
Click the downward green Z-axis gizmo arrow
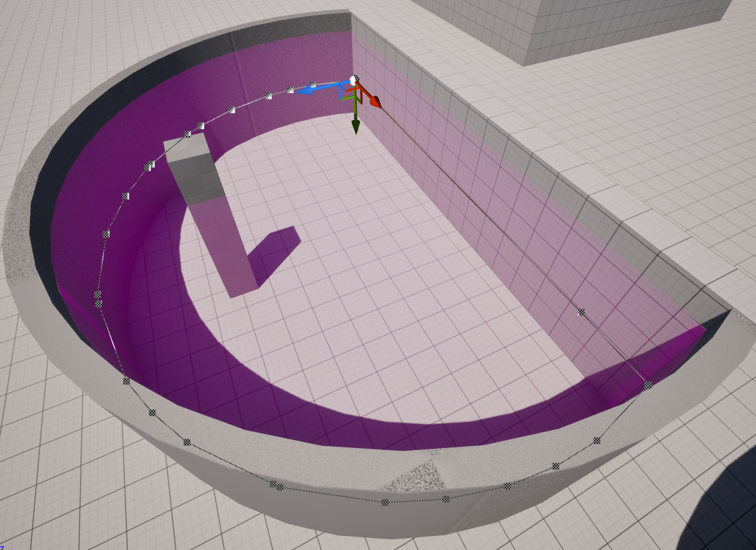coord(355,126)
